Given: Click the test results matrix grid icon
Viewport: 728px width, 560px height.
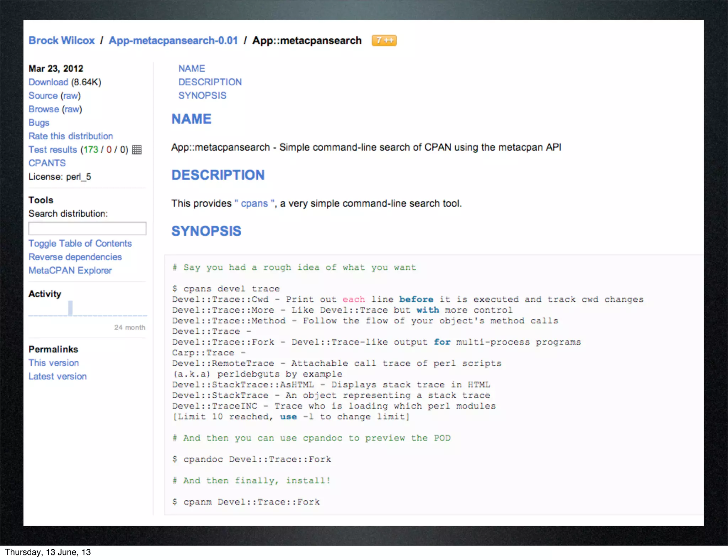Looking at the screenshot, I should (137, 150).
